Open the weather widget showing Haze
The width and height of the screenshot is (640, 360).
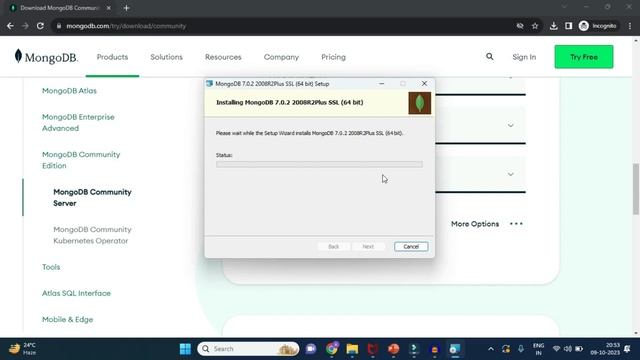(23, 349)
